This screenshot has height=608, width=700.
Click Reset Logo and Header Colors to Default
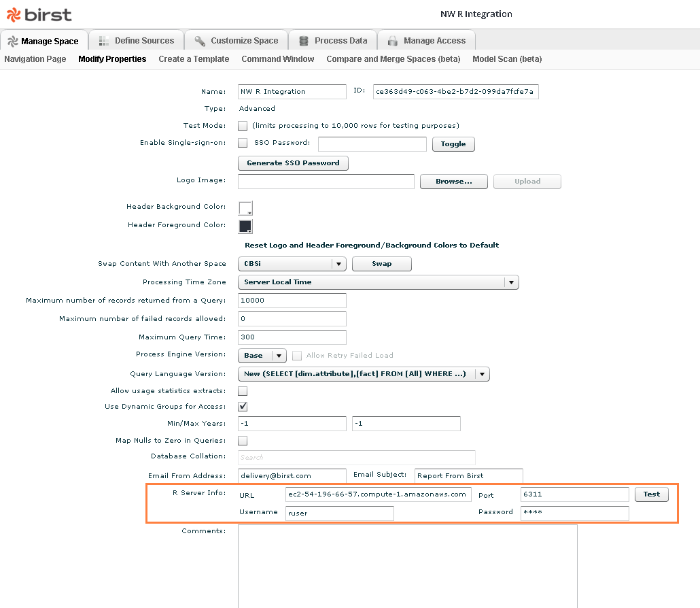tap(372, 246)
